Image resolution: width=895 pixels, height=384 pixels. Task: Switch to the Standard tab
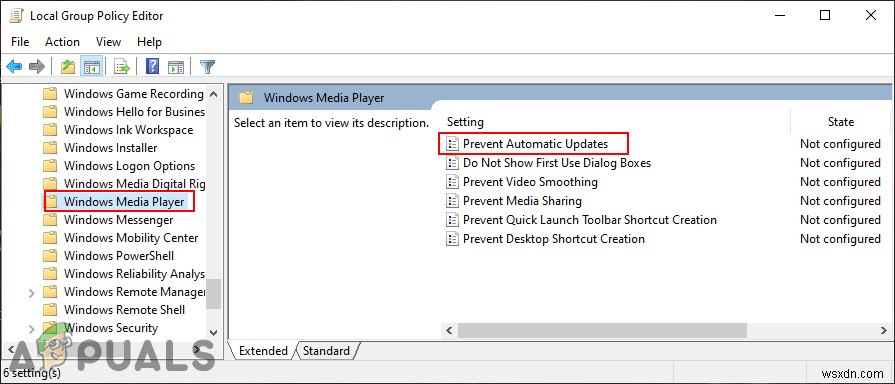[326, 351]
